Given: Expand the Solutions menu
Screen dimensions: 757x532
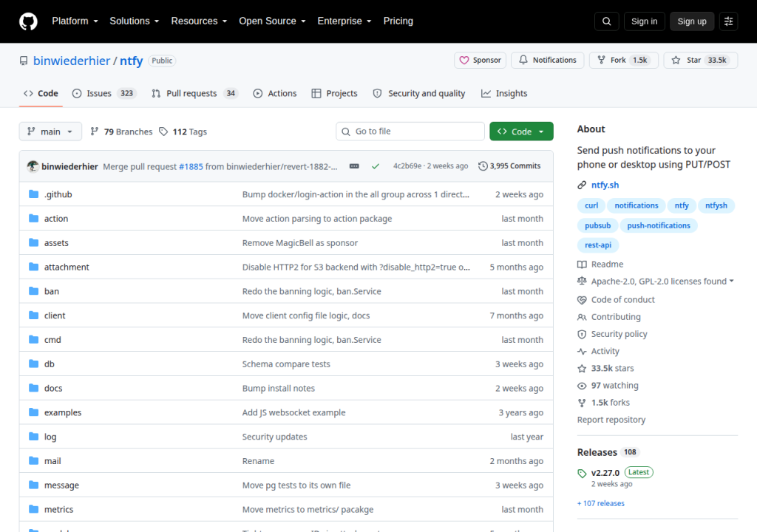Looking at the screenshot, I should tap(135, 21).
